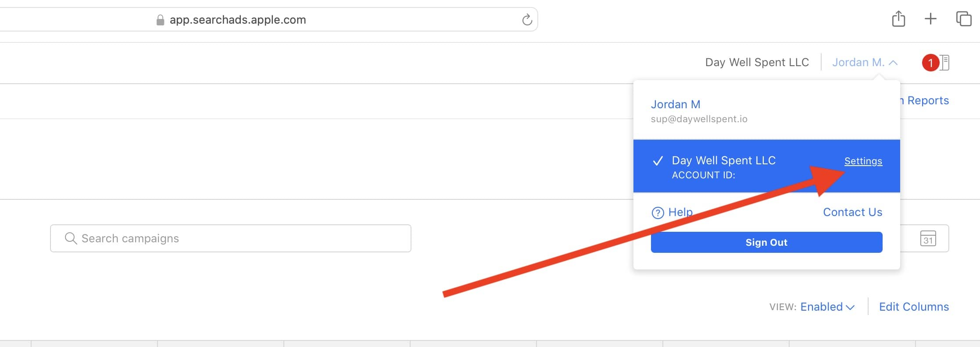980x347 pixels.
Task: Click the Sign Out button
Action: [766, 242]
